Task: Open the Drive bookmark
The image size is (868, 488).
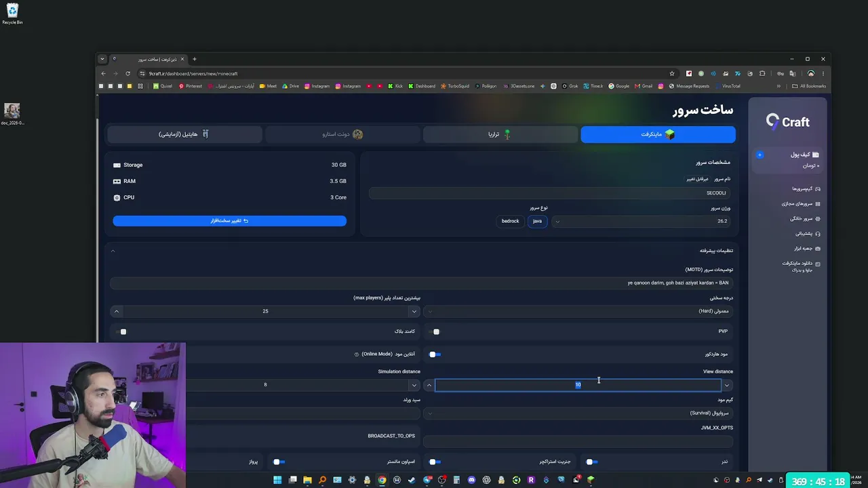Action: click(290, 86)
